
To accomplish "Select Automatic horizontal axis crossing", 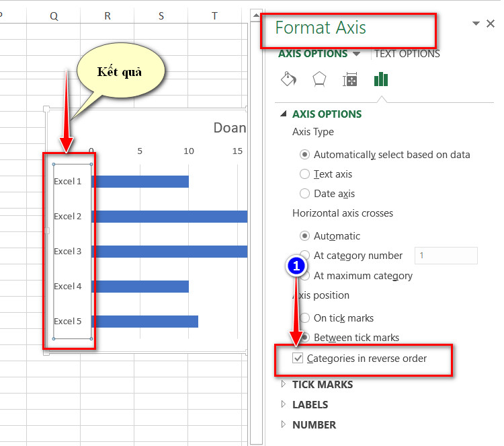I will coord(304,236).
